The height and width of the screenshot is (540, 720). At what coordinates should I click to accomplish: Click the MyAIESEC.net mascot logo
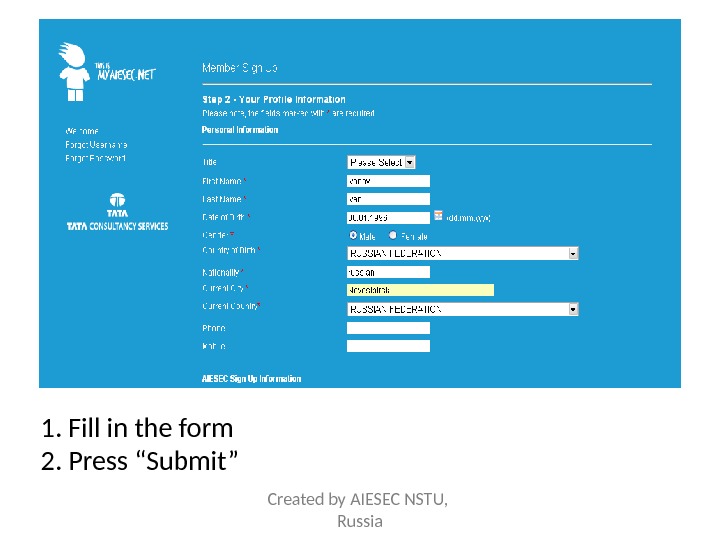(73, 71)
